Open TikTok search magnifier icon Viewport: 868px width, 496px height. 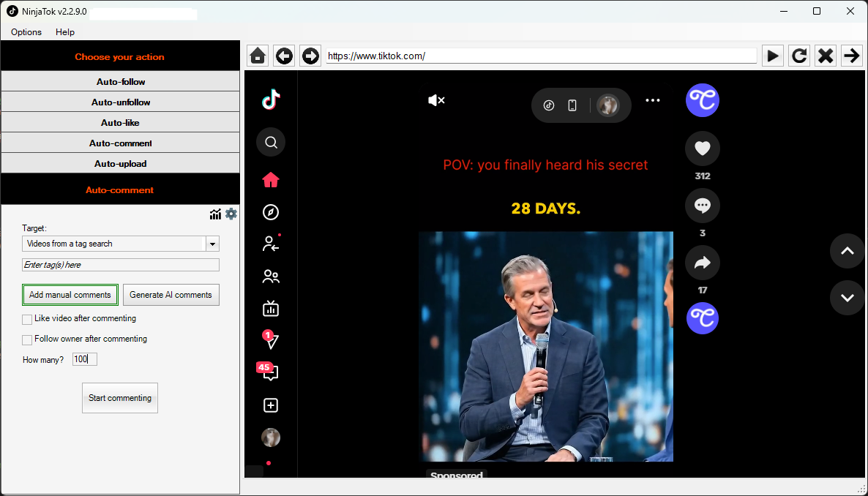pyautogui.click(x=271, y=142)
